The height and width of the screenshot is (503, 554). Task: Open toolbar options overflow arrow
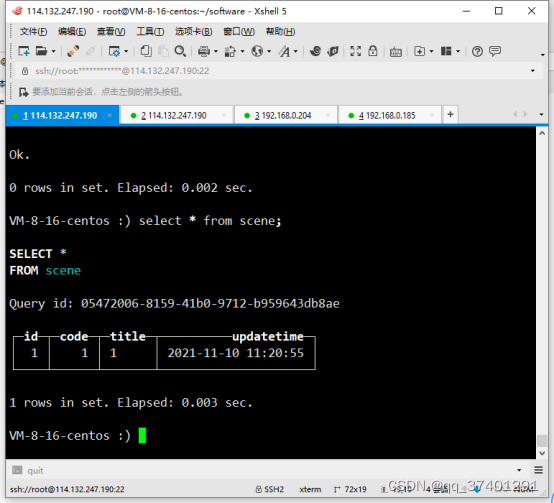coord(543,55)
